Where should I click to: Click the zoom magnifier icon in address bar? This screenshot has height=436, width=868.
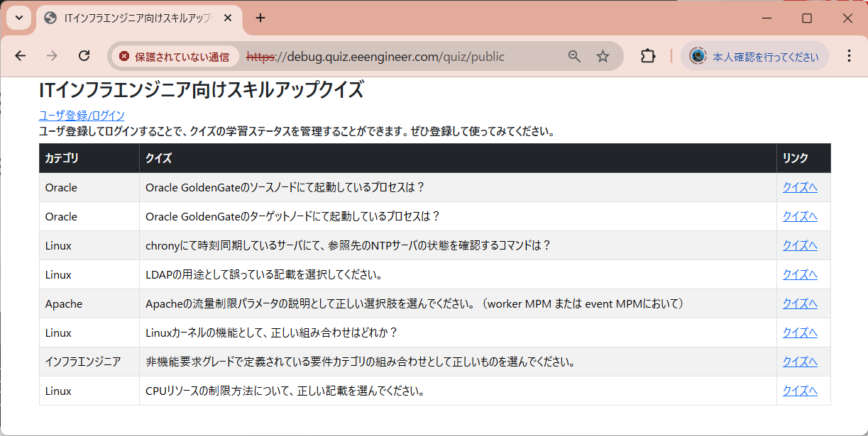pyautogui.click(x=574, y=55)
